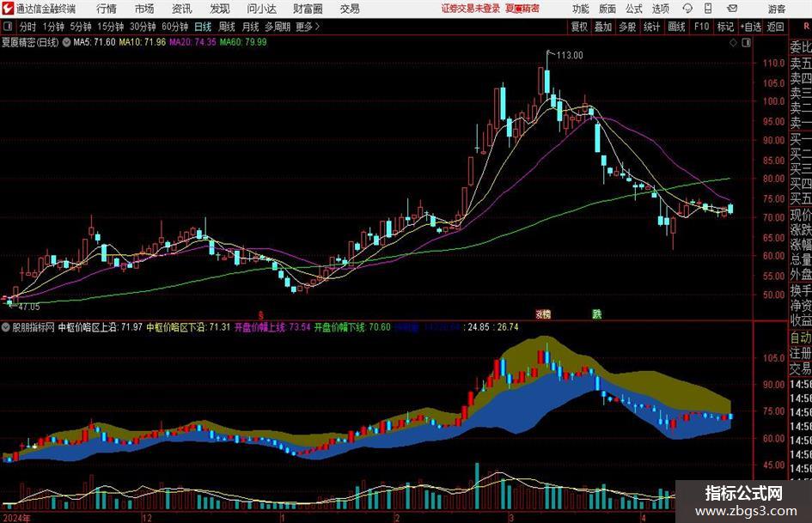Click the 2024年 date label on time axis

tap(16, 518)
